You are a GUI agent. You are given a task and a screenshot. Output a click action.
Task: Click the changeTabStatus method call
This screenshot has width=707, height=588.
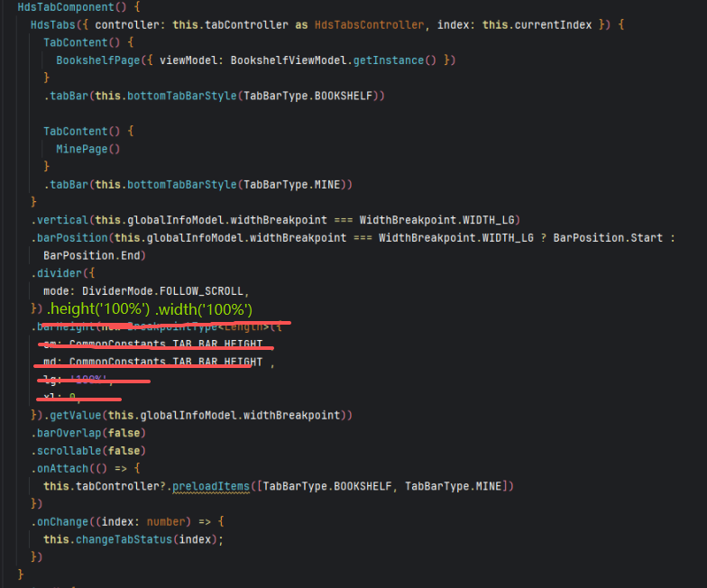[124, 539]
